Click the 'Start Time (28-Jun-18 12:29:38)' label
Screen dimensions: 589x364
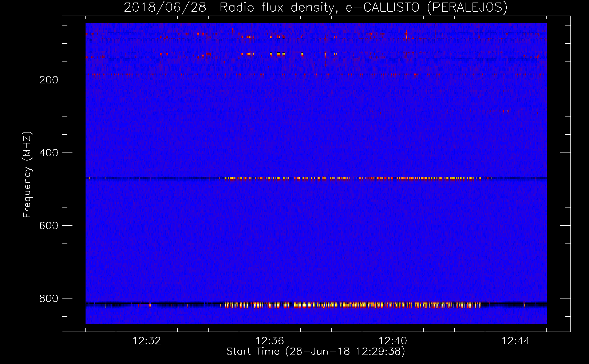tap(316, 352)
